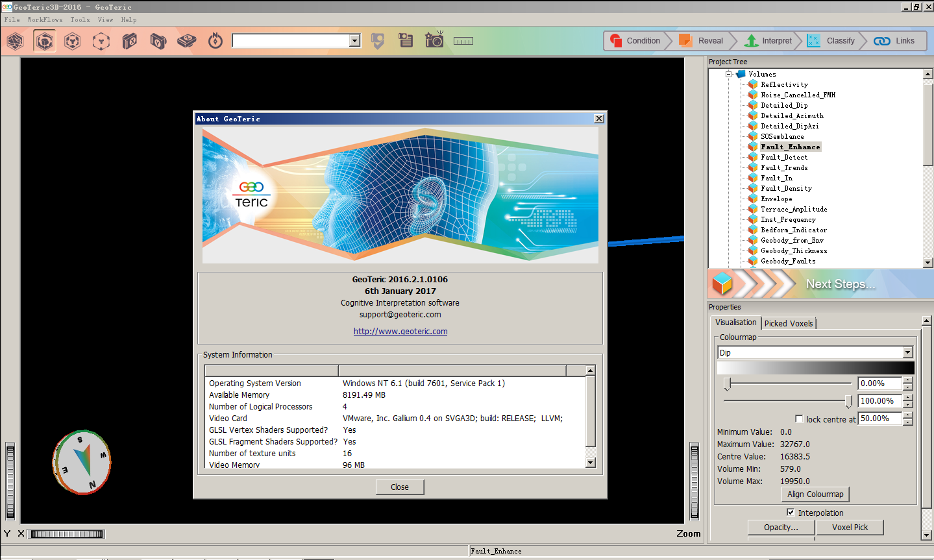Click the cube icon beside Fault_Detect
This screenshot has width=934, height=560.
point(753,157)
